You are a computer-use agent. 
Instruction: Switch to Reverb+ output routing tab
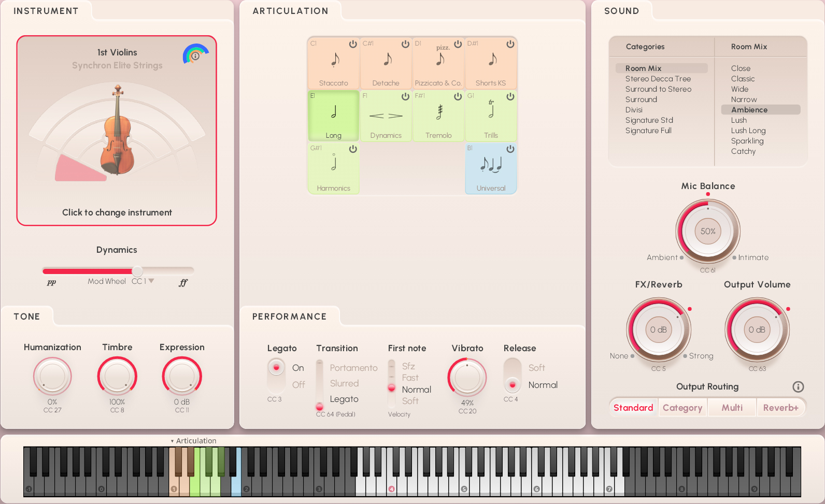point(780,408)
